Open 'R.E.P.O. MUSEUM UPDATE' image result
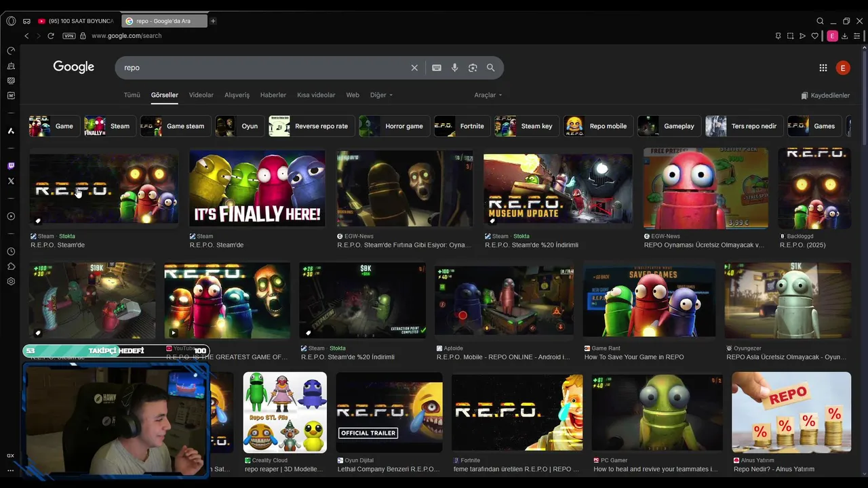868x488 pixels. coord(557,188)
